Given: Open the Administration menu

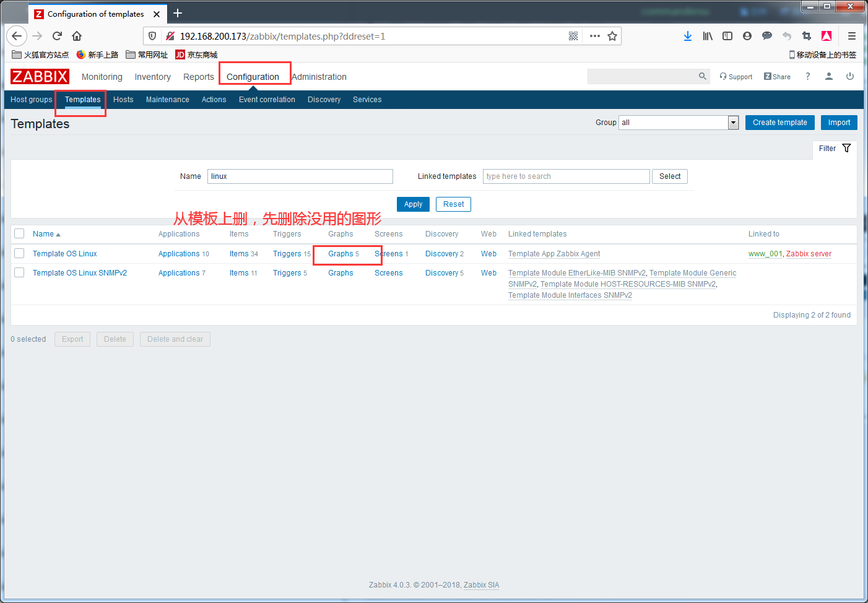Looking at the screenshot, I should coord(319,77).
